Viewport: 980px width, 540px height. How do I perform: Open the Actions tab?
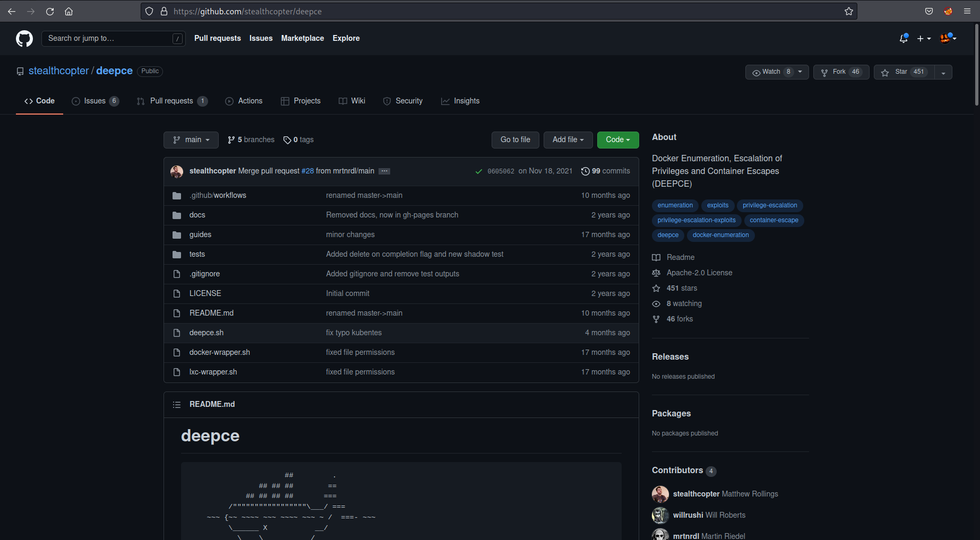pos(244,101)
